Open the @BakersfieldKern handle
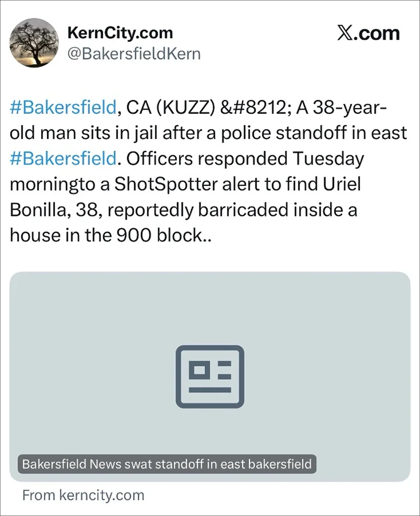This screenshot has height=516, width=420. pos(134,54)
